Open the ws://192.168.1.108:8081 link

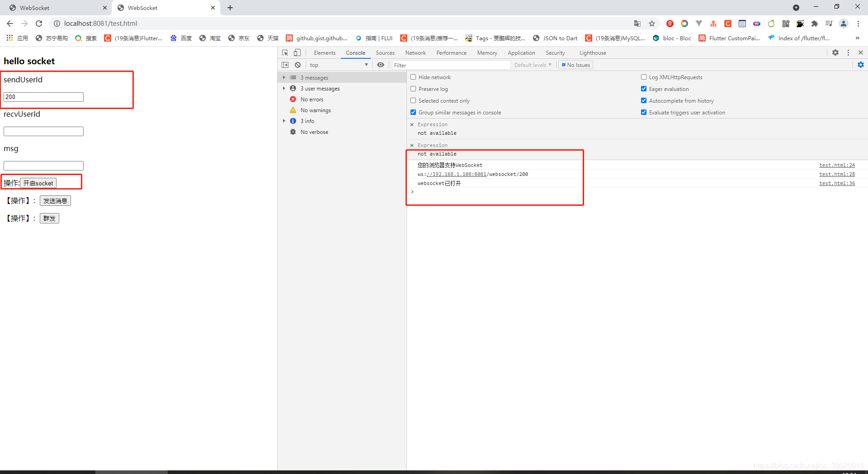point(456,174)
